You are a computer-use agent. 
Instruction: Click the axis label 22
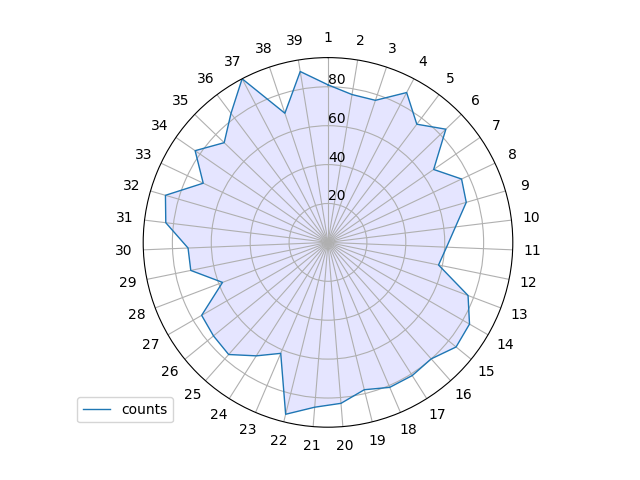279,440
